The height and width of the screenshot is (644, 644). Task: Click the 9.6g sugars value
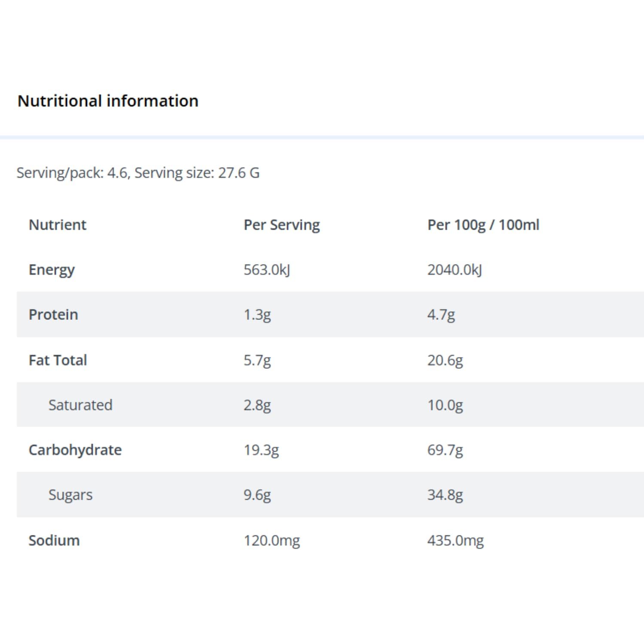coord(257,495)
